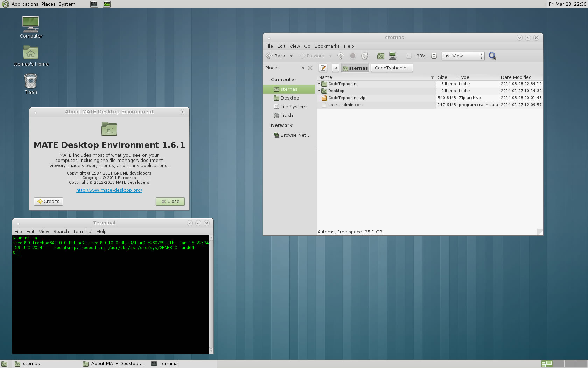Image resolution: width=588 pixels, height=368 pixels.
Task: Expand the Desktop folder row
Action: coord(319,91)
